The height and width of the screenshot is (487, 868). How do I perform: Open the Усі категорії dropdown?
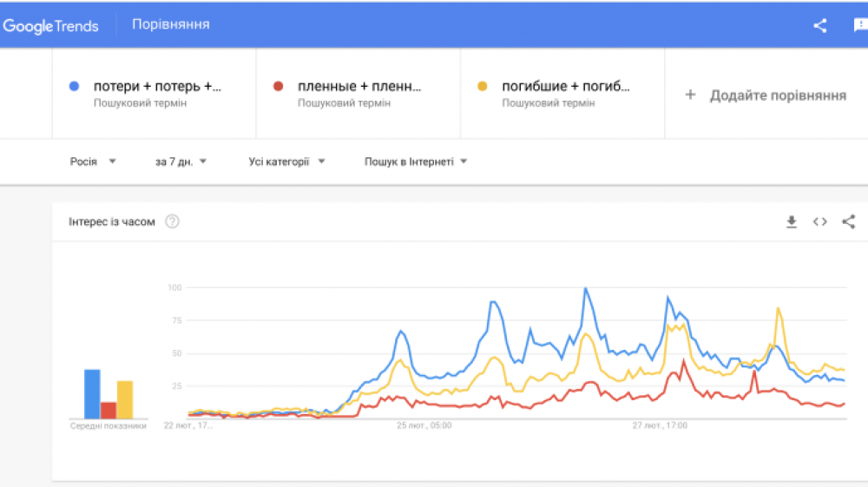[286, 161]
